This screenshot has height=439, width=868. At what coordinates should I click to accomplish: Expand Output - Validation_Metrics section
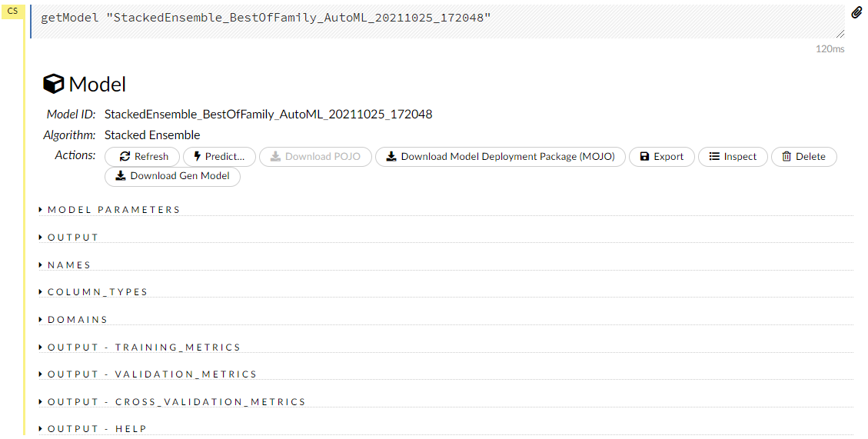[x=151, y=374]
